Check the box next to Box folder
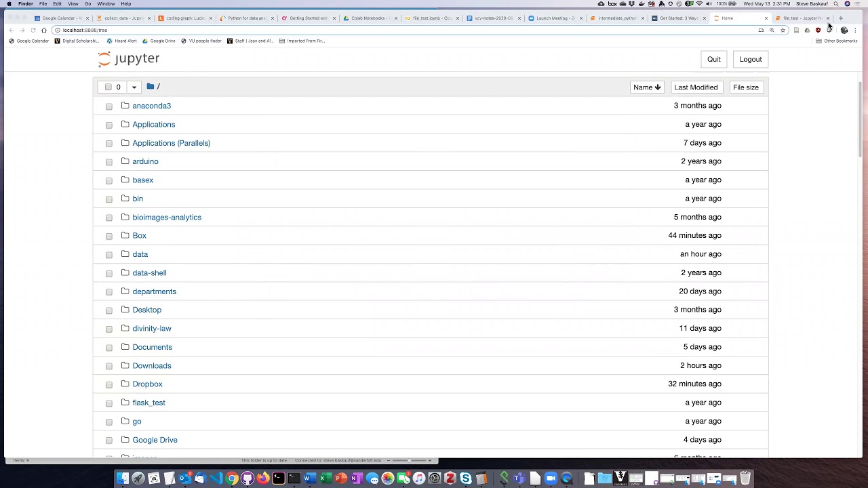This screenshot has width=868, height=488. click(x=109, y=236)
